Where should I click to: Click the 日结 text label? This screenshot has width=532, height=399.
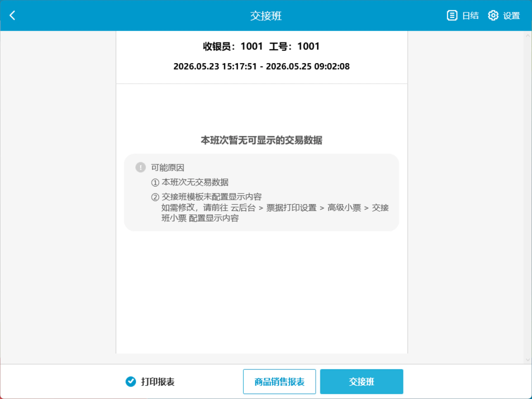click(470, 15)
